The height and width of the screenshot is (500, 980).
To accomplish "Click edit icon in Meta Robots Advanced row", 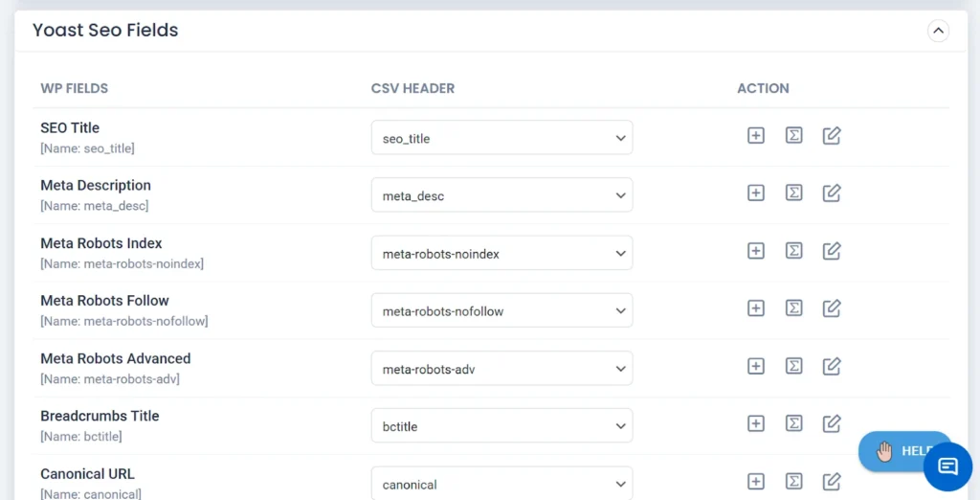I will pyautogui.click(x=832, y=366).
